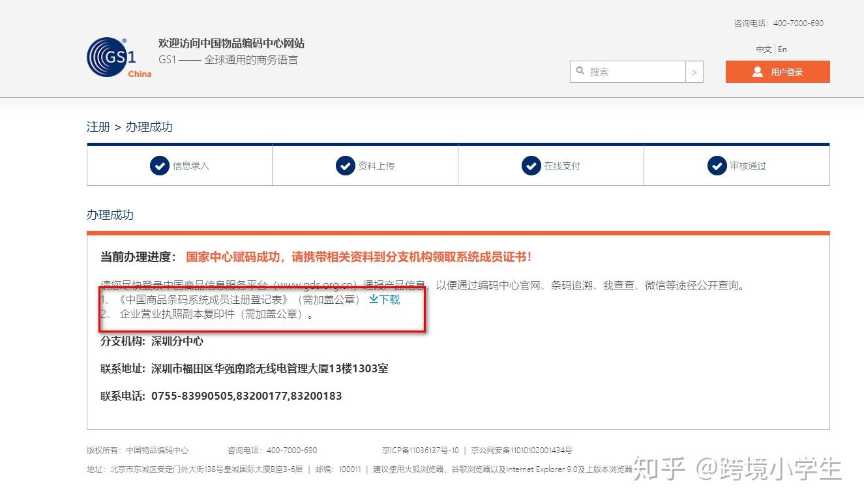Click the 在线支付 step checkmark icon

pyautogui.click(x=531, y=166)
